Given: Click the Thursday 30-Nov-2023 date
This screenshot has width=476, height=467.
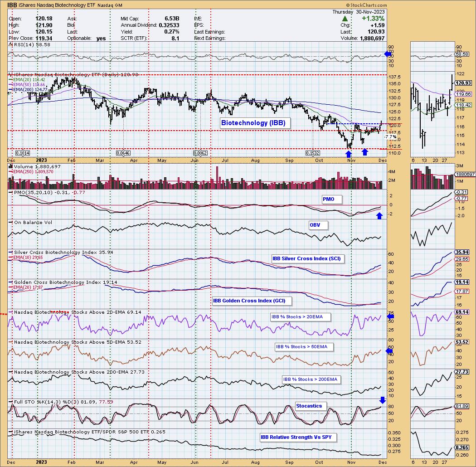Looking at the screenshot, I should pyautogui.click(x=358, y=12).
